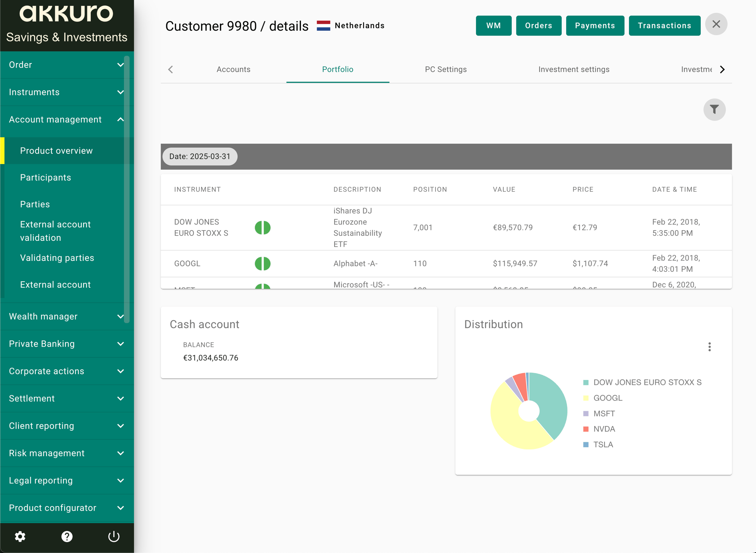Expand the Risk management menu
756x553 pixels.
pos(67,453)
